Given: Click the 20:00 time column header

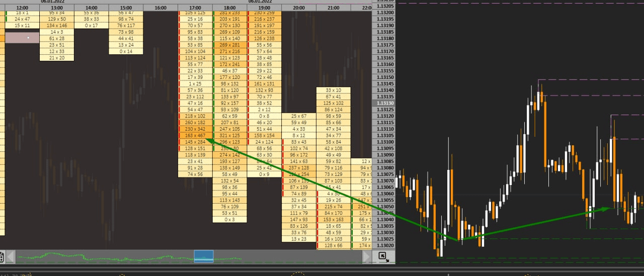Looking at the screenshot, I should tap(299, 8).
